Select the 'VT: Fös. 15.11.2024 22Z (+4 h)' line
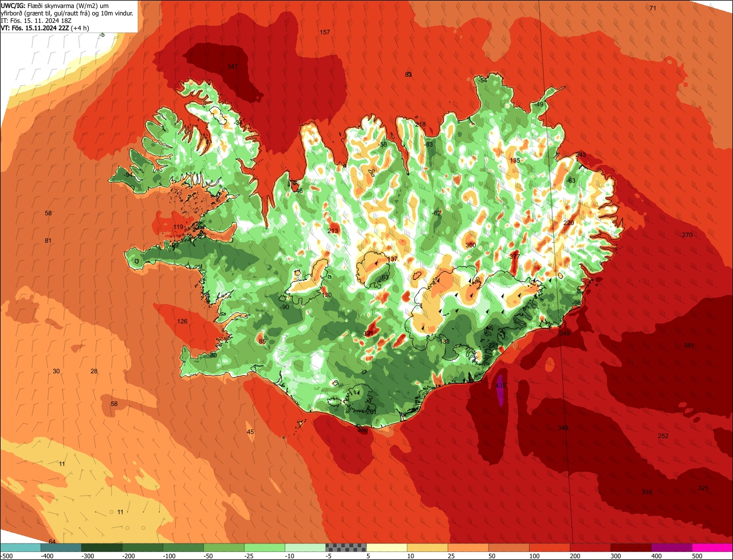The image size is (733, 560). click(45, 27)
